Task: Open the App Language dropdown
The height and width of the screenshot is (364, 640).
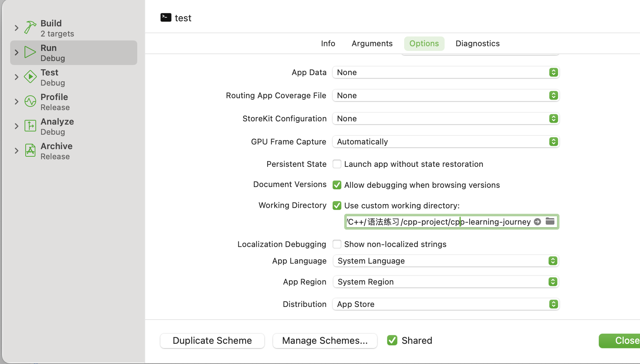Action: pos(445,261)
